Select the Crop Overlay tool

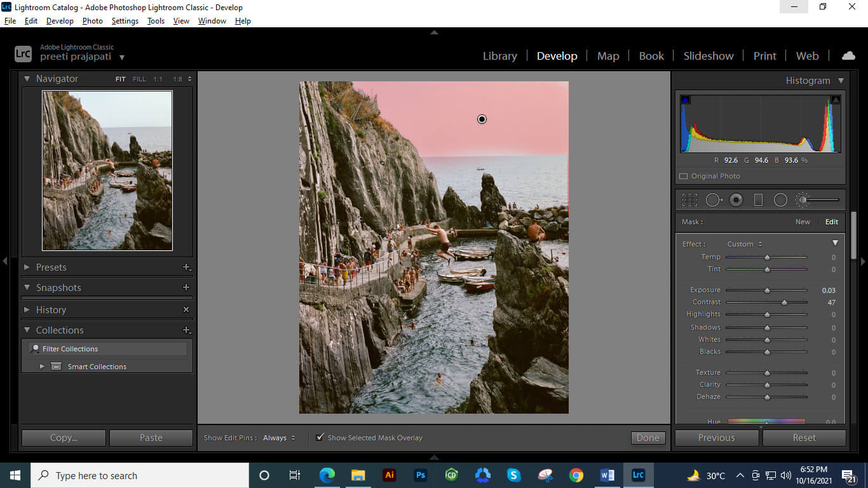click(689, 200)
